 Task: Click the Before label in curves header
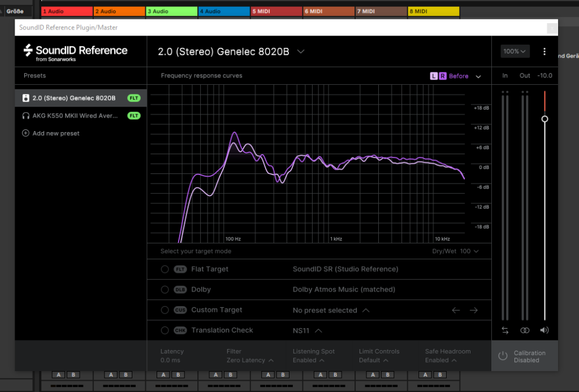tap(459, 76)
